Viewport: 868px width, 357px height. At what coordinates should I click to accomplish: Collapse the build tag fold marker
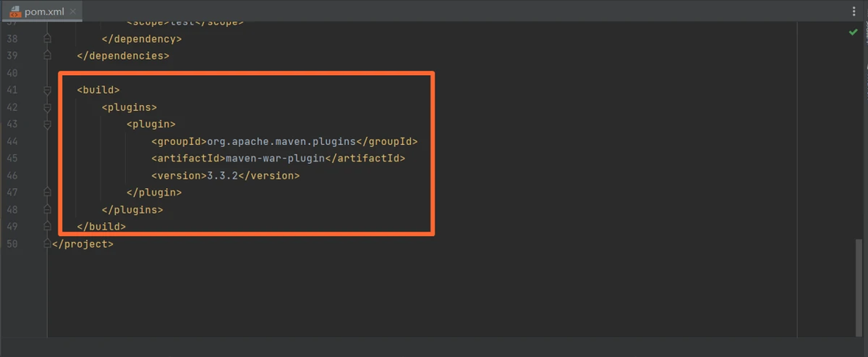point(47,90)
